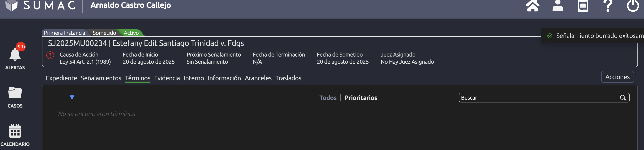Open the Evidencia tab
The image size is (644, 150).
[167, 78]
